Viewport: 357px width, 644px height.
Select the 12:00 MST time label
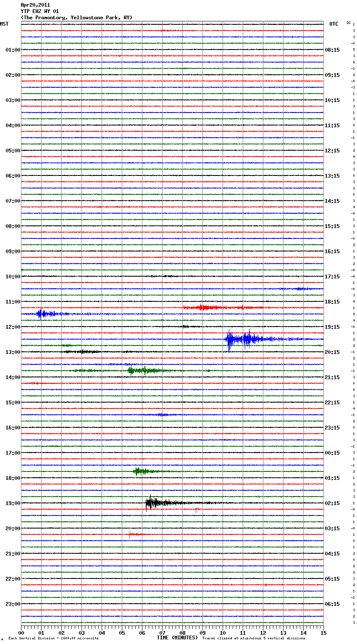(13, 327)
